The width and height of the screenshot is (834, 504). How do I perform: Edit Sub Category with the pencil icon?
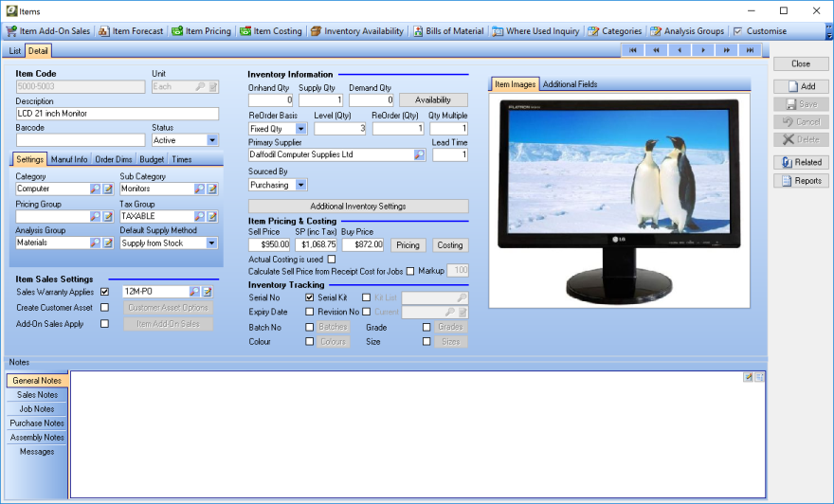click(x=211, y=189)
